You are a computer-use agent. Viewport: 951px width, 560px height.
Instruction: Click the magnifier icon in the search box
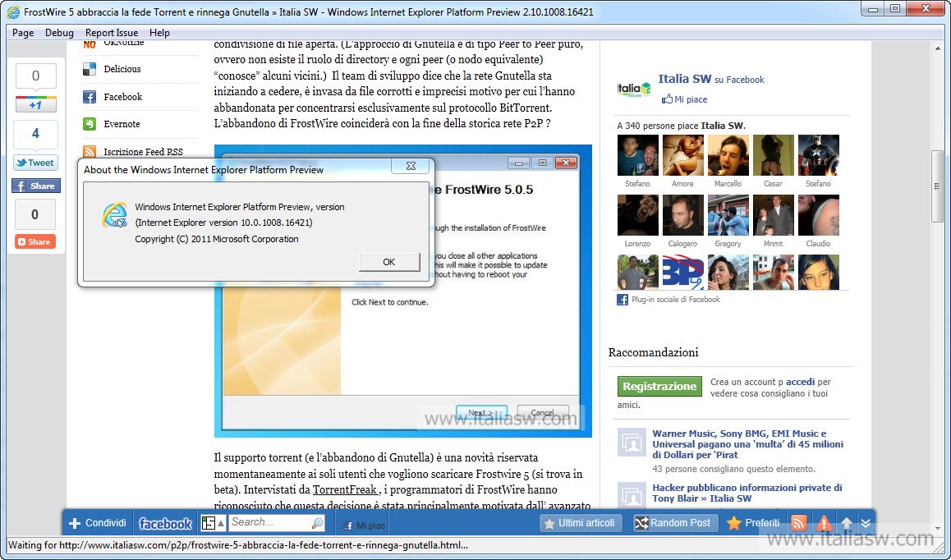(317, 523)
